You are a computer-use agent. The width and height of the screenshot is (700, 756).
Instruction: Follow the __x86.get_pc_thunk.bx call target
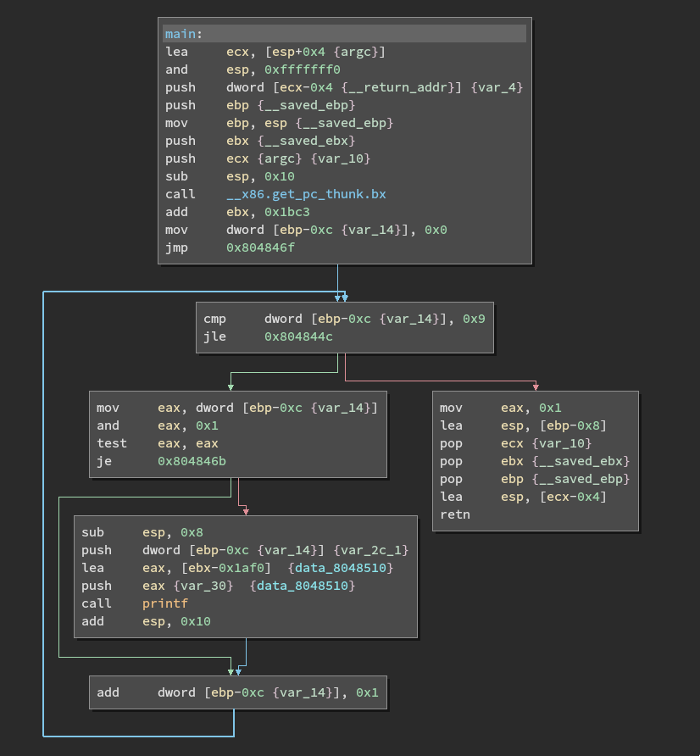[x=306, y=194]
